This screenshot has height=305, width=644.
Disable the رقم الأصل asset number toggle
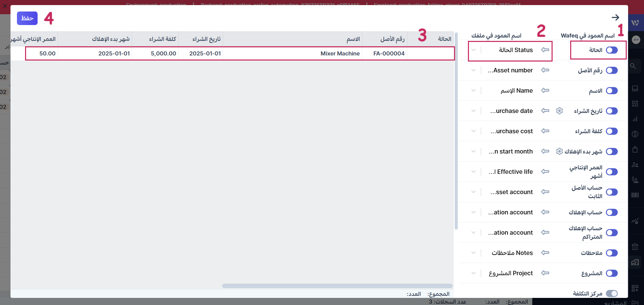pos(611,70)
